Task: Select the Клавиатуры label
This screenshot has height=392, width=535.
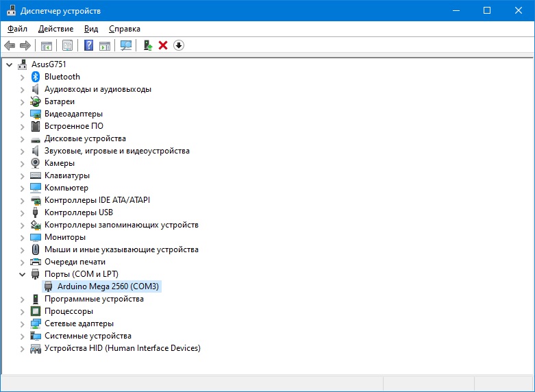Action: click(67, 175)
